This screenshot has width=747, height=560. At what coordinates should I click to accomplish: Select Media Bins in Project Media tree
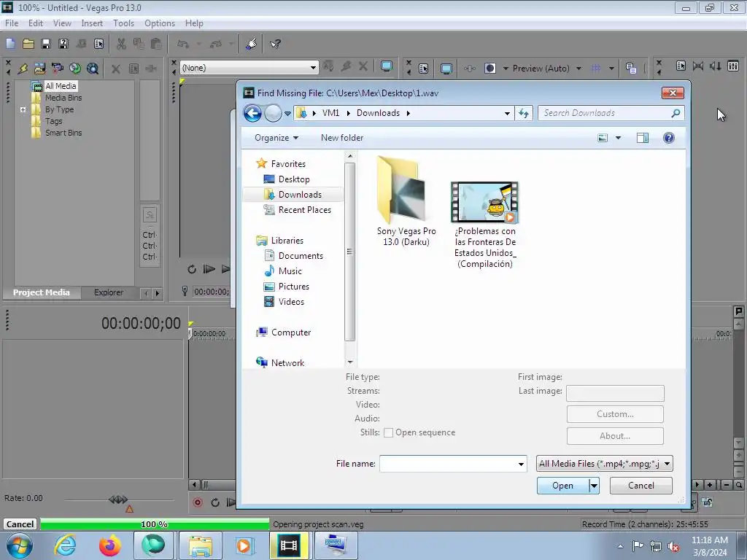coord(63,98)
